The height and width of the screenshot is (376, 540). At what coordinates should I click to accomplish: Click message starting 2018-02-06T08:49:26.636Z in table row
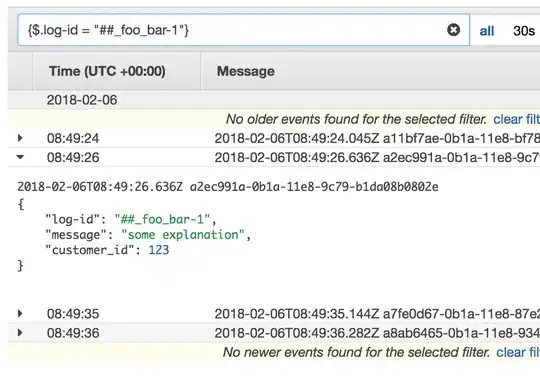point(377,158)
